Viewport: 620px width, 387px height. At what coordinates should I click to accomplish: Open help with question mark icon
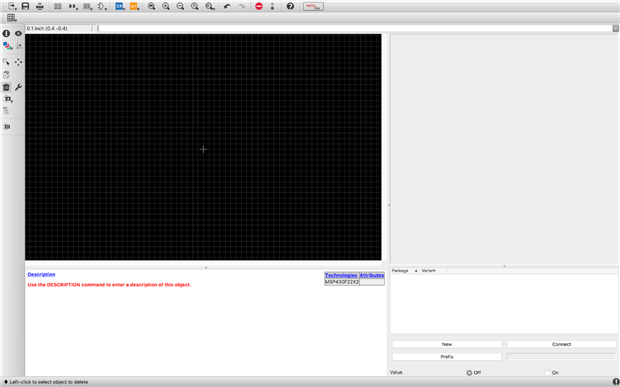pos(290,6)
